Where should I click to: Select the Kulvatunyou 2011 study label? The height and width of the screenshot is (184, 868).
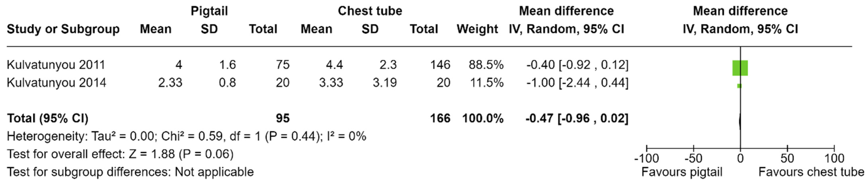56,65
